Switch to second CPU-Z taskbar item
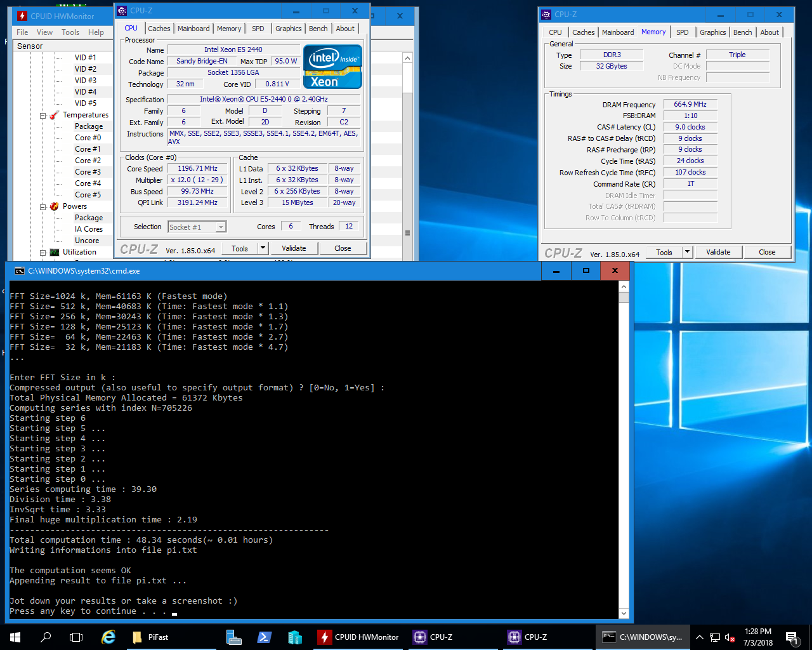The height and width of the screenshot is (650, 812). [x=547, y=637]
